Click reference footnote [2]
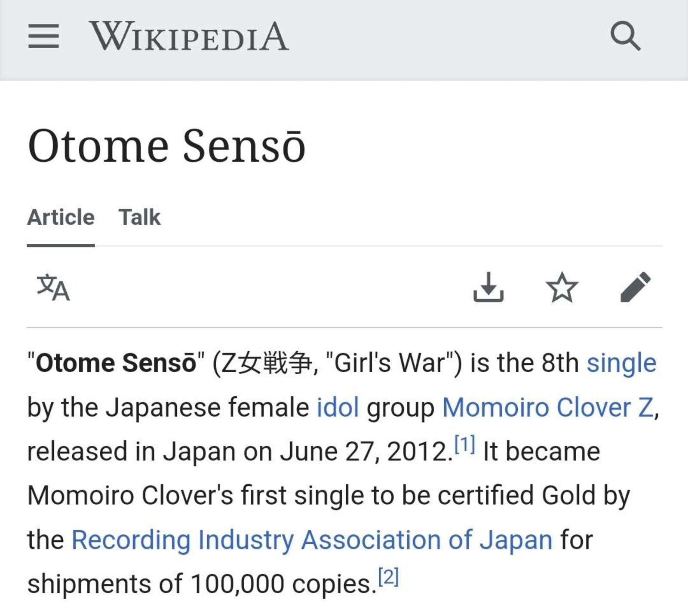Viewport: 688px width, 616px height. pyautogui.click(x=388, y=576)
